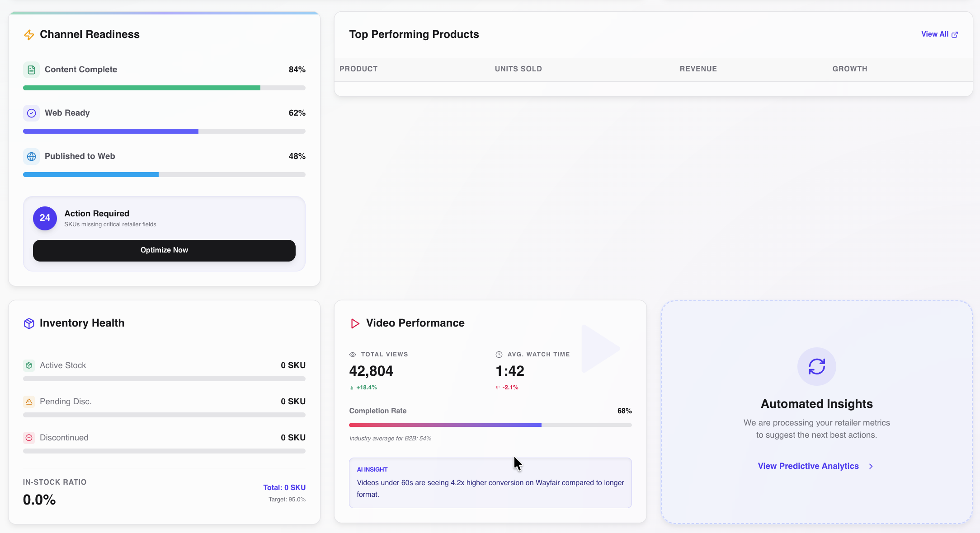980x533 pixels.
Task: Click the 62% Web Ready value
Action: pyautogui.click(x=297, y=113)
